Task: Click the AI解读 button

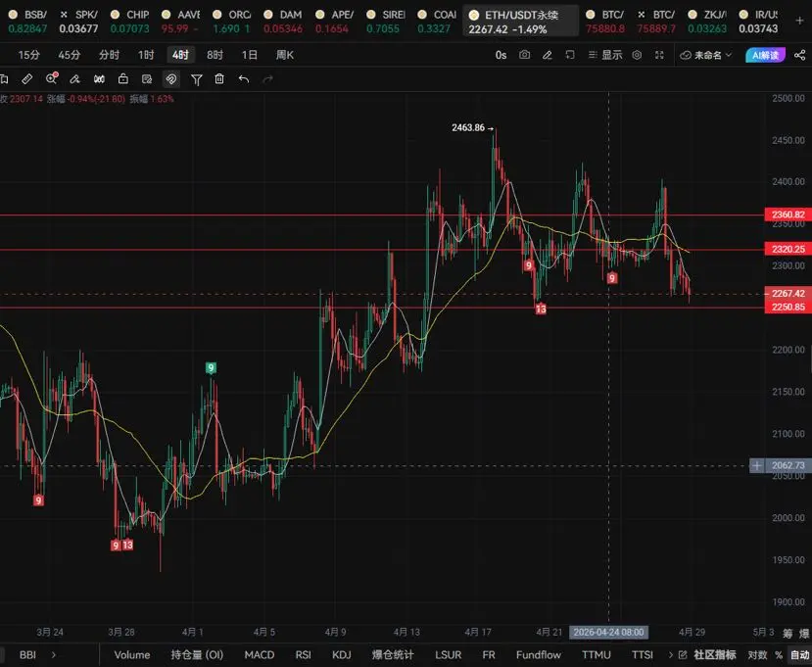Action: (x=765, y=55)
